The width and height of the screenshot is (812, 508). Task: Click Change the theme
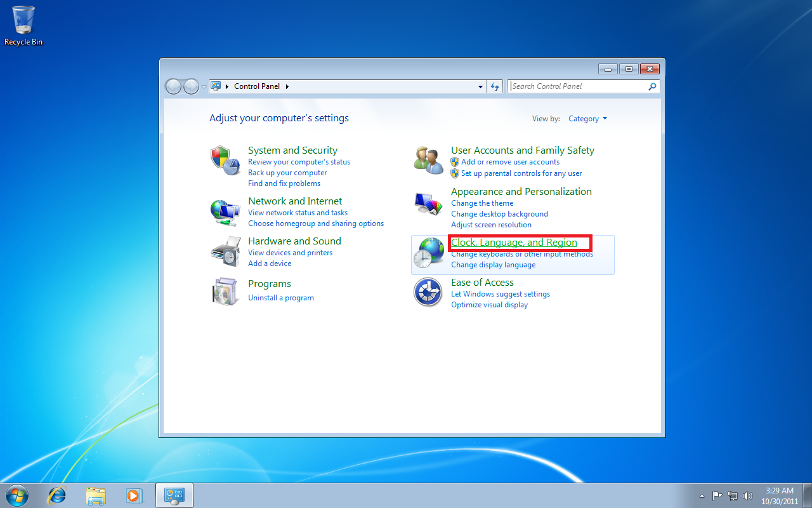482,203
